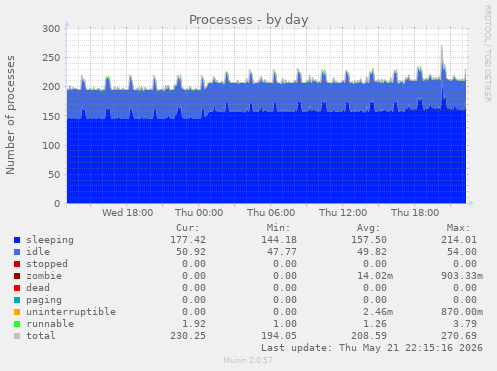Click sleeping average value 157.50
497x371 pixels.
click(369, 240)
